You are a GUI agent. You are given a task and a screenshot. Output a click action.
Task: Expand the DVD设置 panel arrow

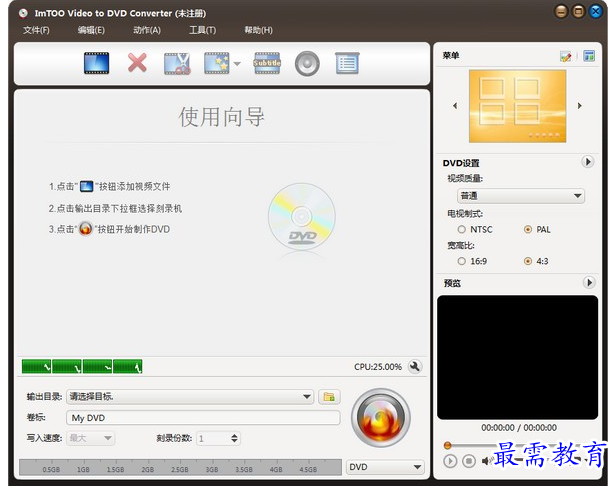(588, 162)
